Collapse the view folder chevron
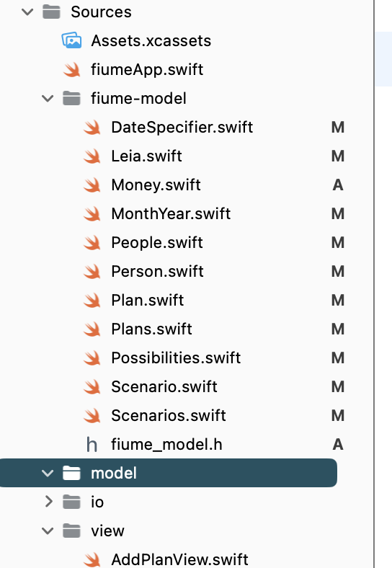 [x=48, y=531]
